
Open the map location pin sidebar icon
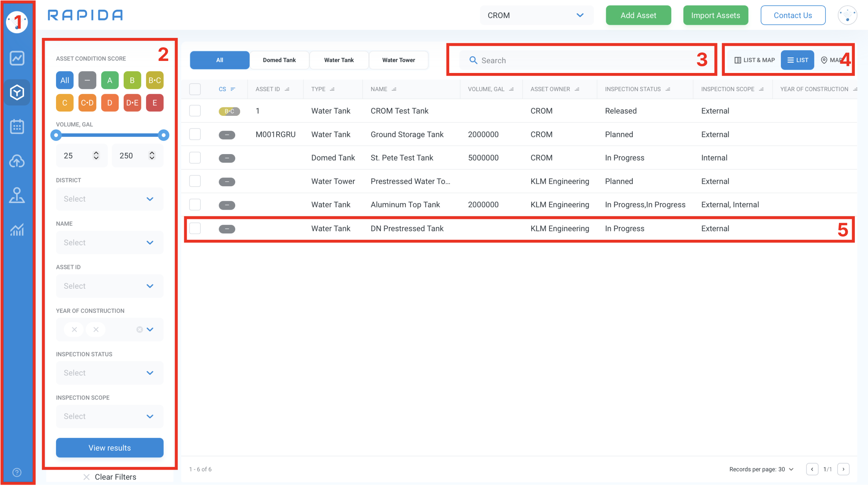point(17,195)
